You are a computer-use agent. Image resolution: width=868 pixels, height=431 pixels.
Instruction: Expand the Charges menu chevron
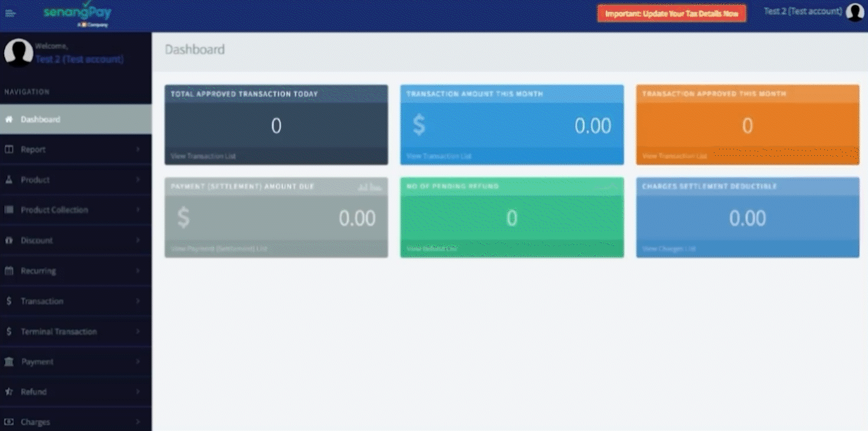coord(138,422)
